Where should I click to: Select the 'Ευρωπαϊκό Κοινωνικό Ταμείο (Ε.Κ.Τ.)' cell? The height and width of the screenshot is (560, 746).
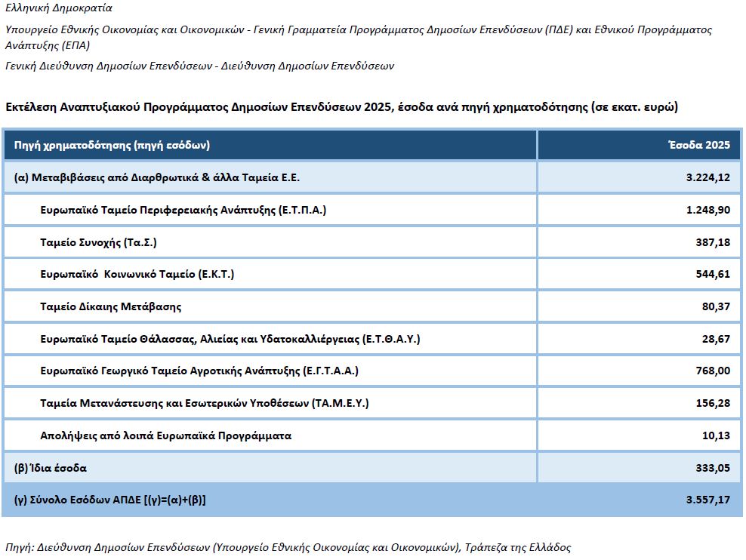[137, 274]
